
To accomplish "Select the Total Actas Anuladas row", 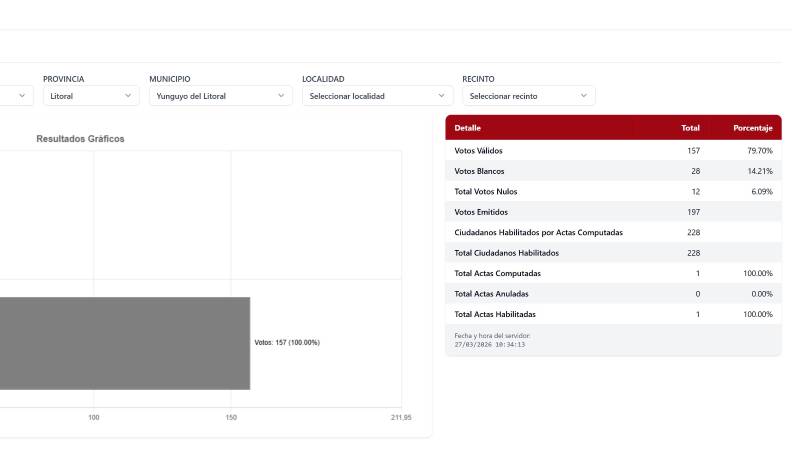I will click(x=613, y=294).
